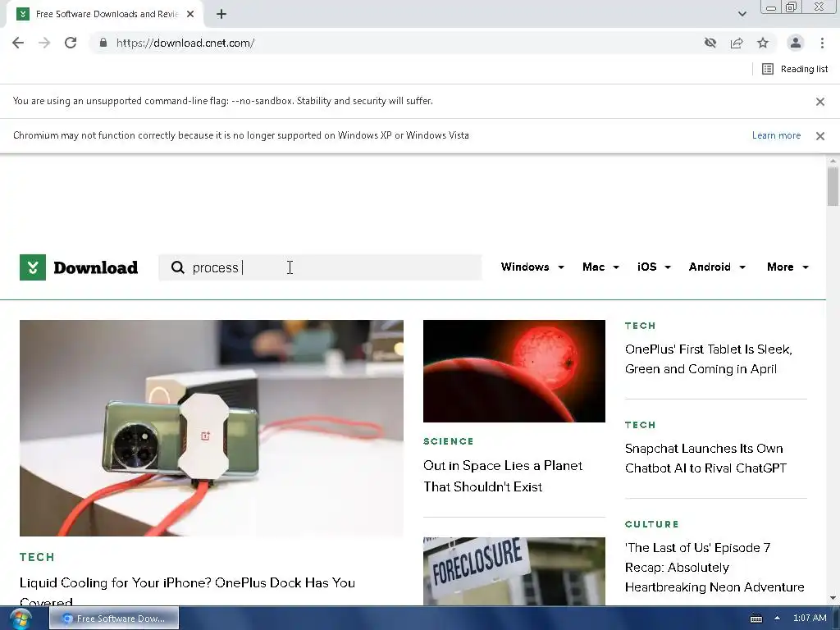Image resolution: width=840 pixels, height=630 pixels.
Task: Click TECH label under the OnePlus dock image
Action: (37, 557)
